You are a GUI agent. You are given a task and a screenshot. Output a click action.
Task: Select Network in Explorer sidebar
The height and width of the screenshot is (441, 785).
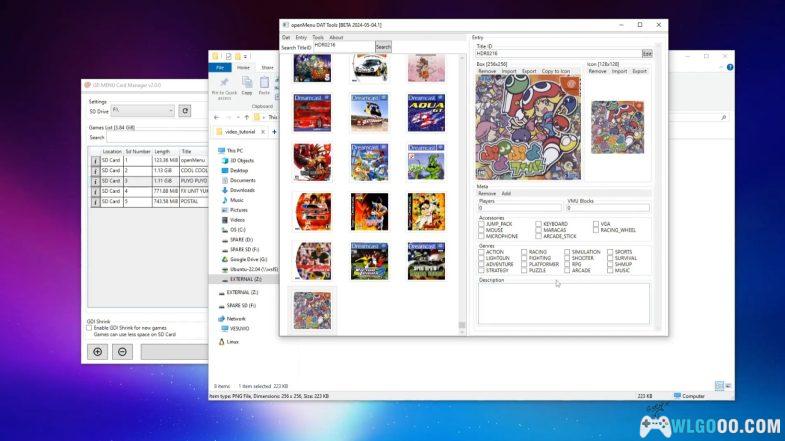(232, 319)
